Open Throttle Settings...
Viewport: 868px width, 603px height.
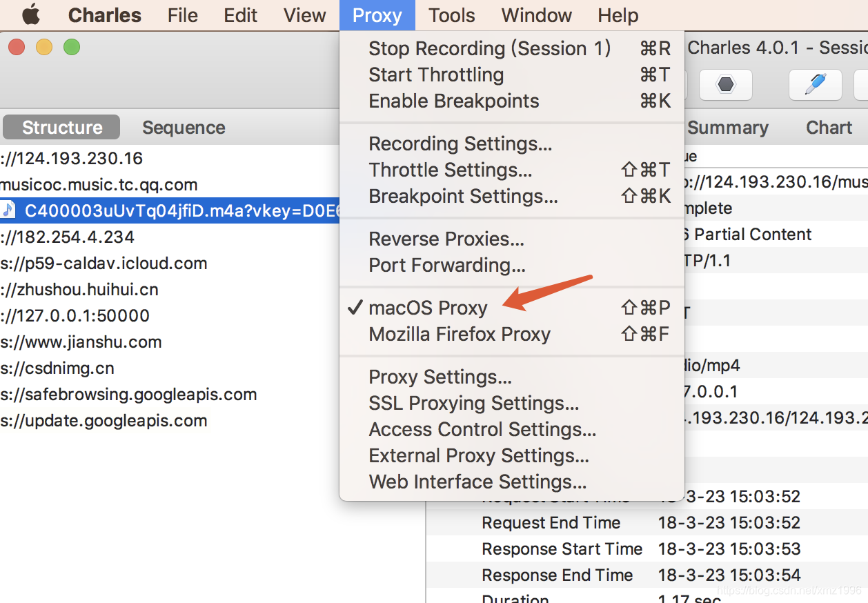[x=512, y=170]
